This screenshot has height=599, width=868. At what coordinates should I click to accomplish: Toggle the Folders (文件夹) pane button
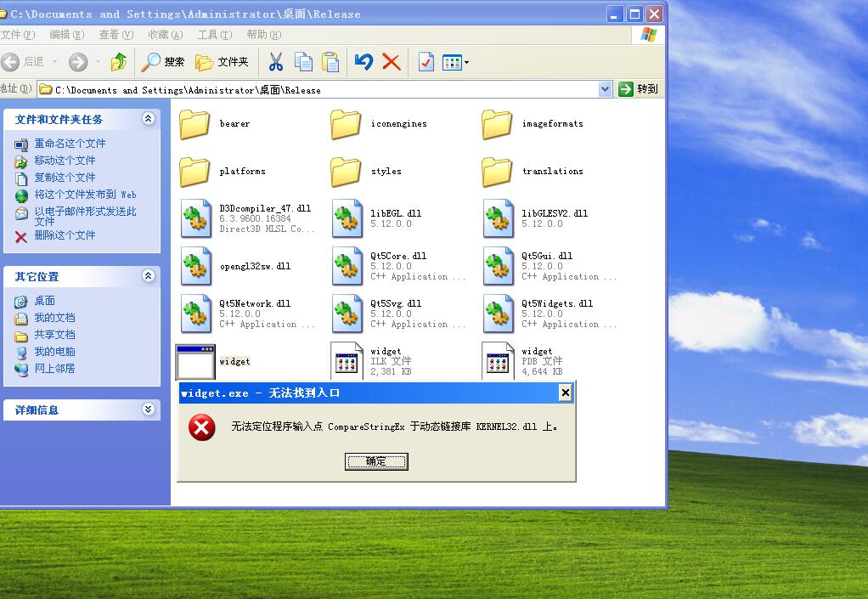(222, 62)
